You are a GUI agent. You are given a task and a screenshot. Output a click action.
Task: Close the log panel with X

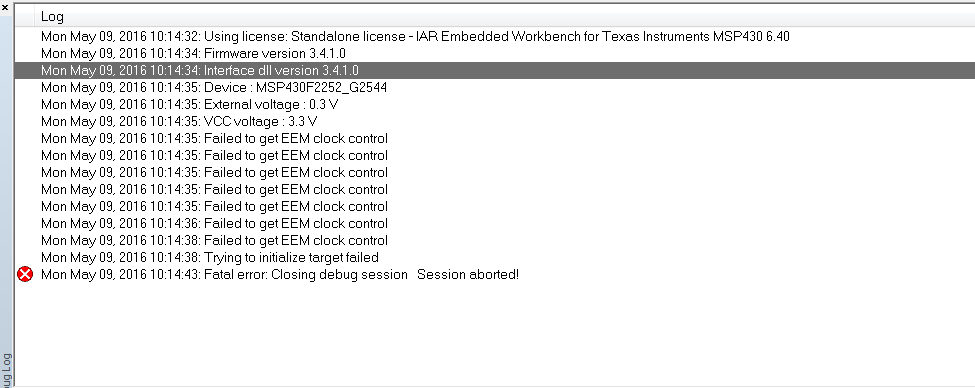[5, 7]
